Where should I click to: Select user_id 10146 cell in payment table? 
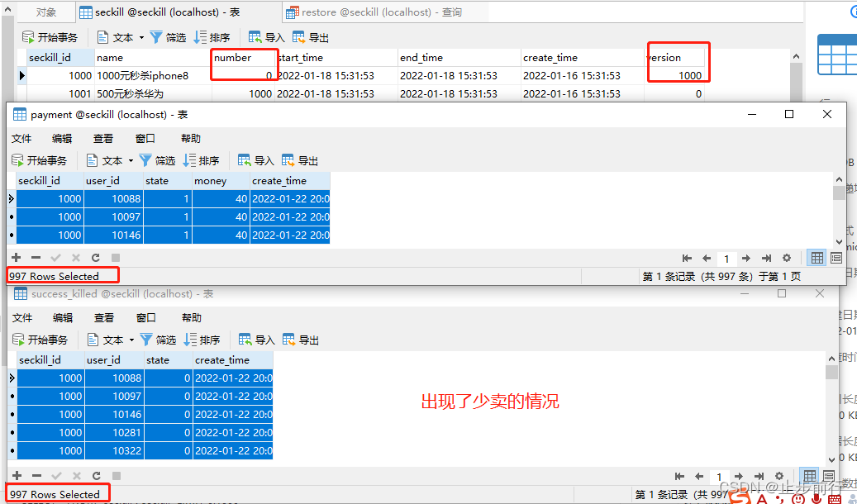[113, 235]
